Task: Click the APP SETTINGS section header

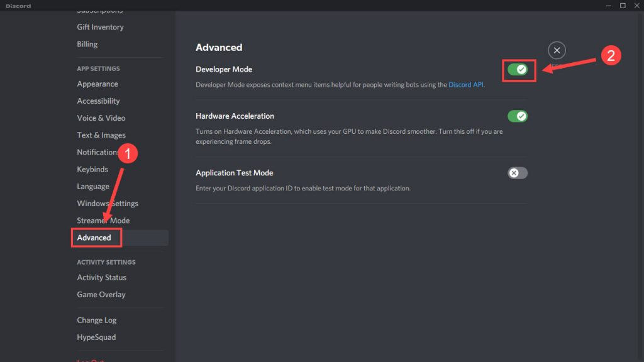Action: click(99, 69)
